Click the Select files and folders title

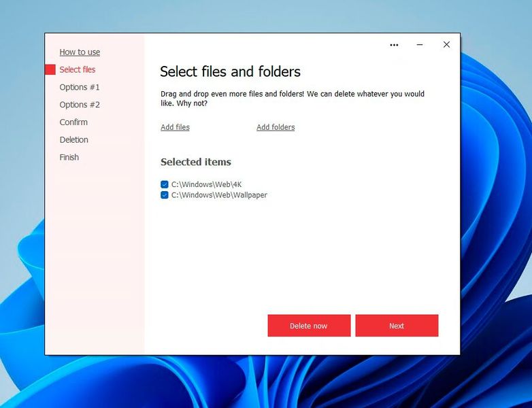tap(231, 71)
